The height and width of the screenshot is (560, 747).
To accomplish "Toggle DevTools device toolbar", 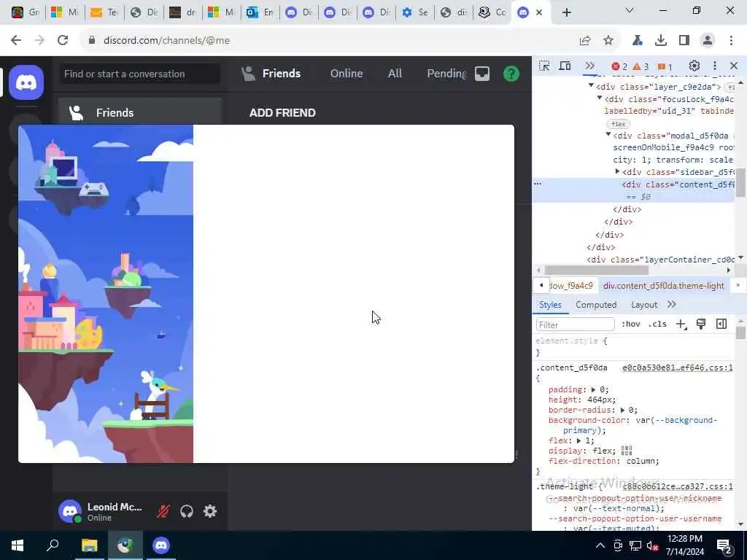I will (565, 66).
